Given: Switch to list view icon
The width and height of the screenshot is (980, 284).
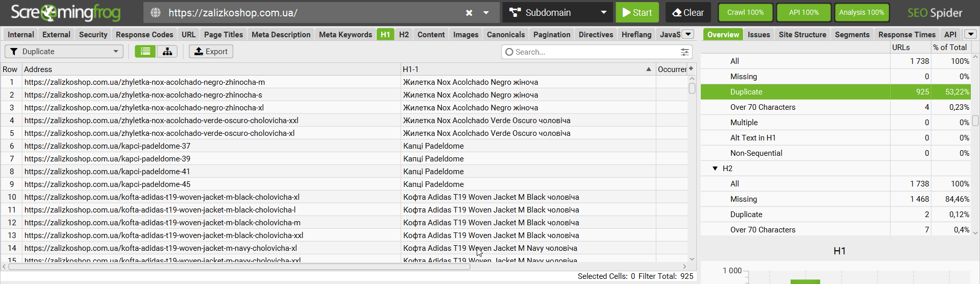Looking at the screenshot, I should pos(145,52).
